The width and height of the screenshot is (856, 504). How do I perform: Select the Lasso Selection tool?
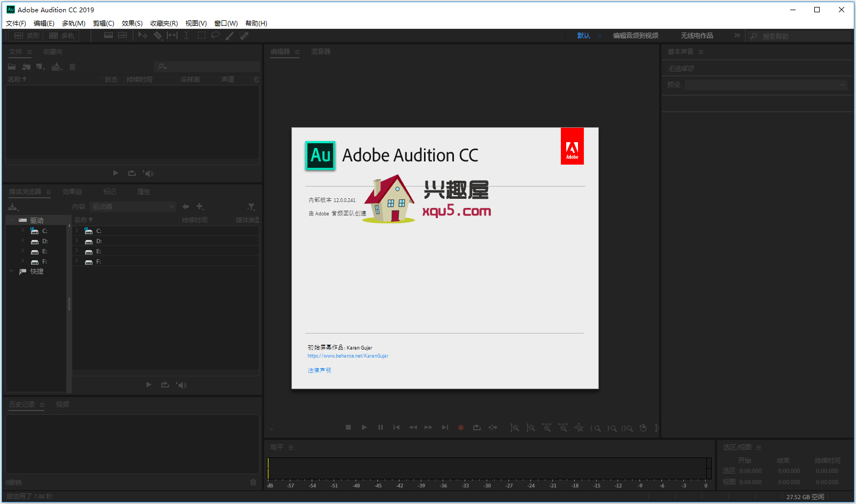point(215,35)
